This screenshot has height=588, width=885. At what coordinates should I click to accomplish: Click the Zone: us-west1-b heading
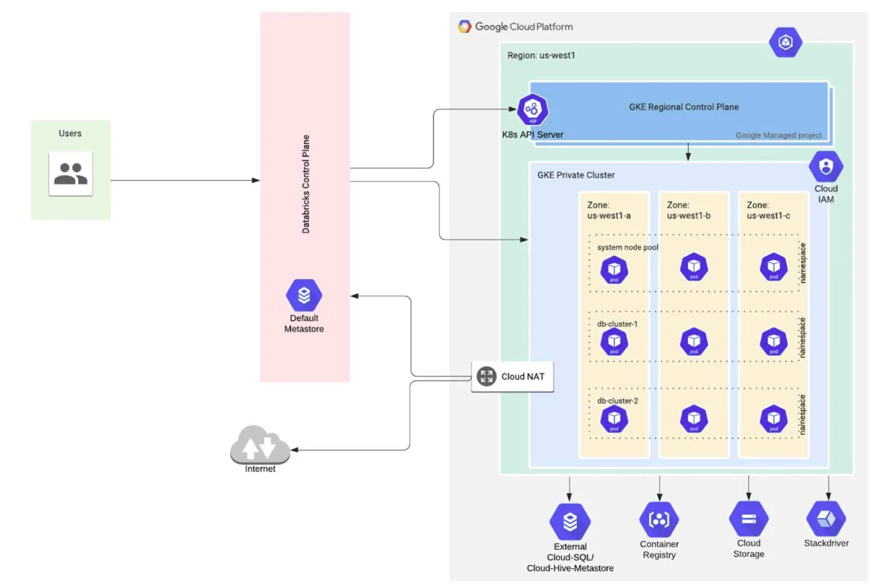pos(688,210)
